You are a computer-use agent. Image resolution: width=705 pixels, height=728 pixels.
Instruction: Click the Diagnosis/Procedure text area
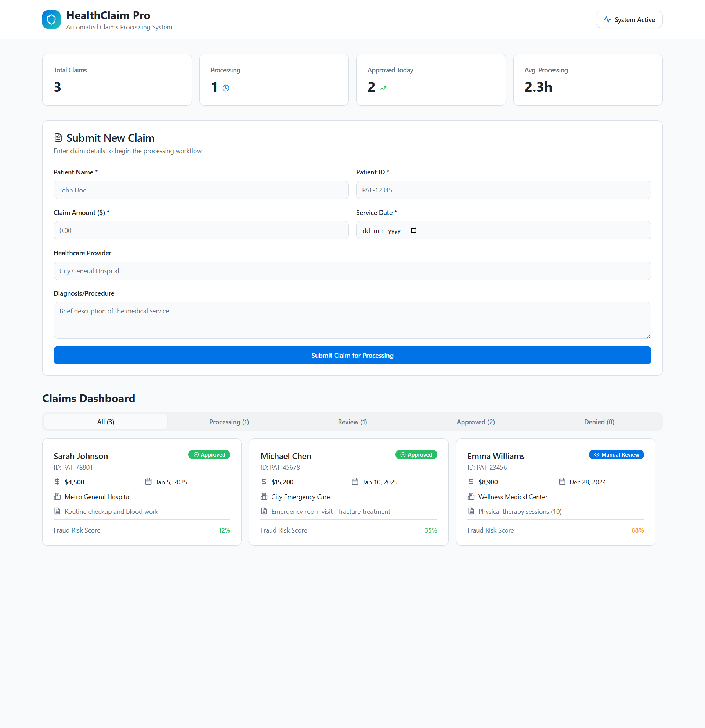[352, 320]
